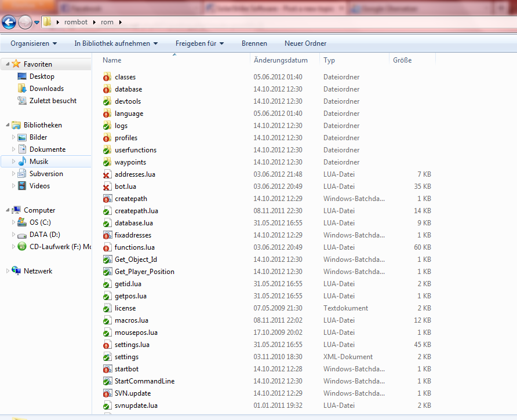This screenshot has height=420, width=517.
Task: Select the license text document icon
Action: click(107, 308)
